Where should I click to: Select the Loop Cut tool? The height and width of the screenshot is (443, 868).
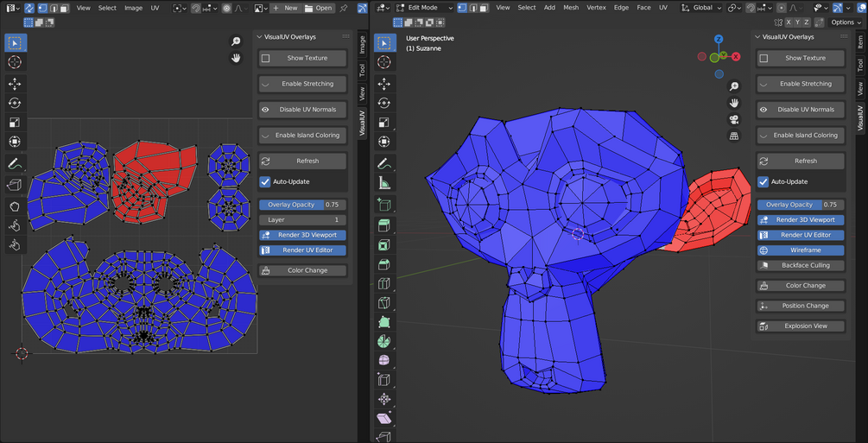(x=384, y=284)
